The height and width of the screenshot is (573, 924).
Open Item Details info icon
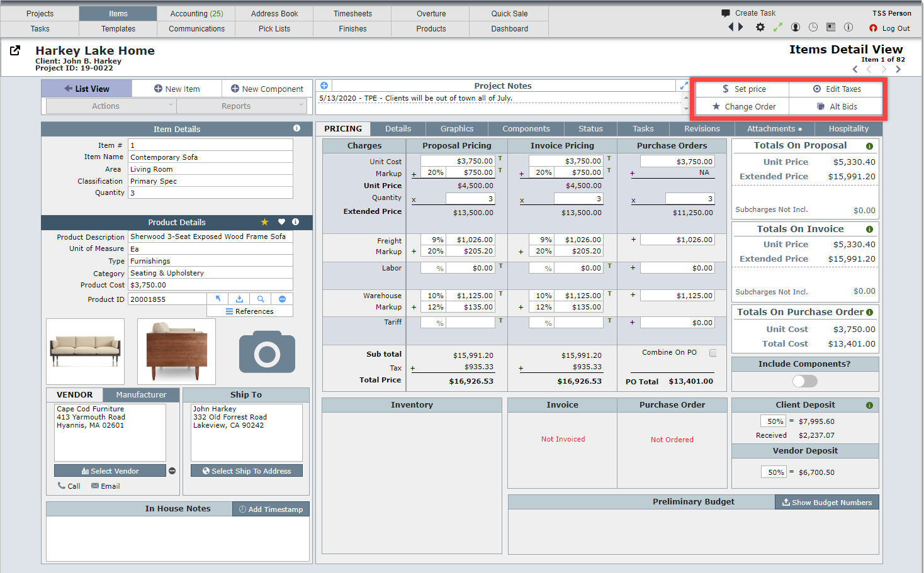296,128
